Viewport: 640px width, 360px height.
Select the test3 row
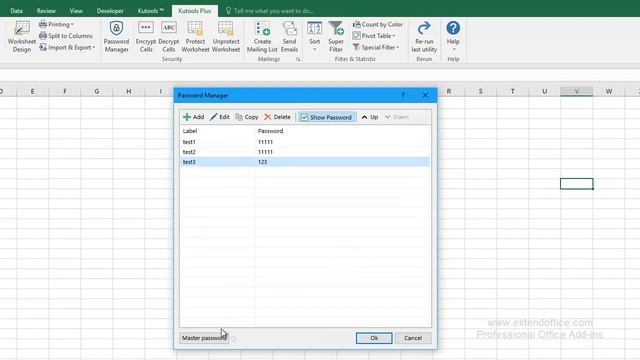click(x=305, y=162)
